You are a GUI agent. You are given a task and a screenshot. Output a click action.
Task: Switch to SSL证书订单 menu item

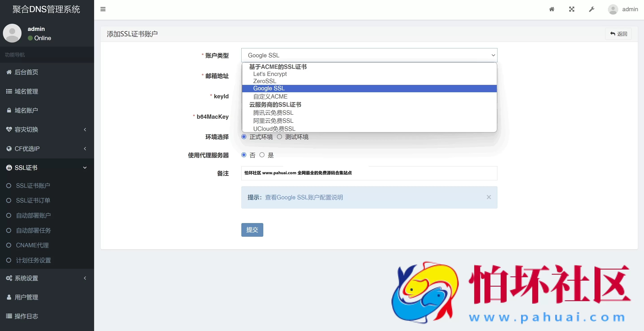[x=33, y=200]
